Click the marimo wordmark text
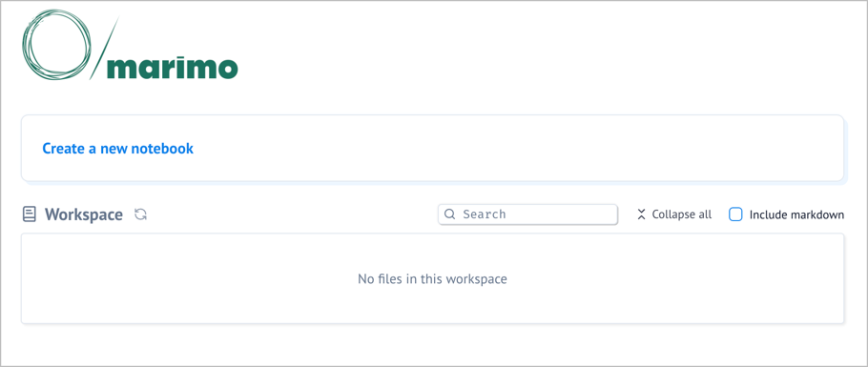 [x=172, y=67]
